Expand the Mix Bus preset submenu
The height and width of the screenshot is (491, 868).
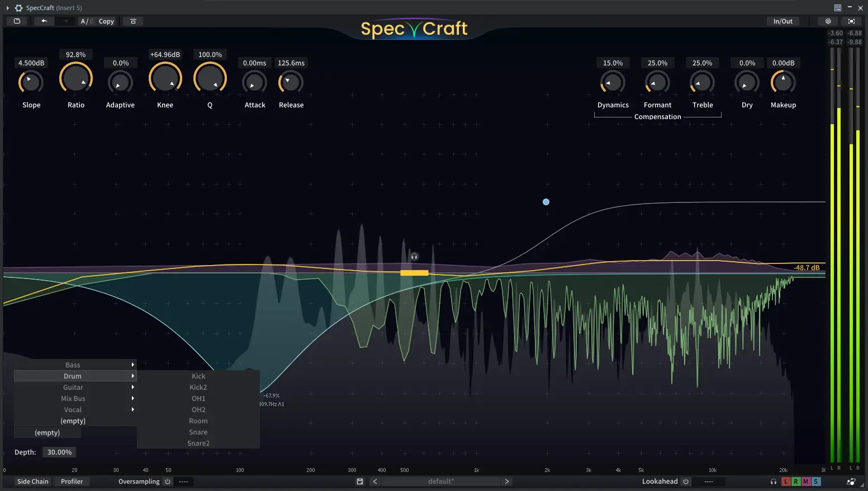pos(75,398)
